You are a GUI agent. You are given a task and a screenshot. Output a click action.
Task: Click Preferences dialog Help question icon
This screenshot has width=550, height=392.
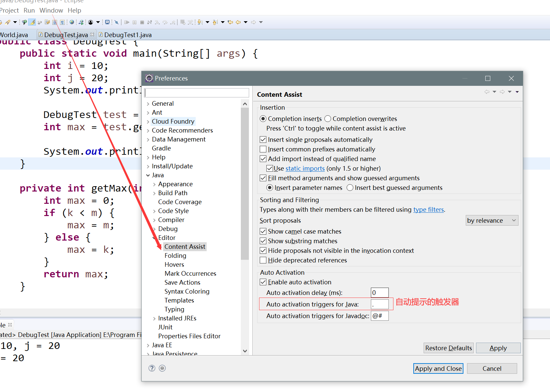point(152,368)
